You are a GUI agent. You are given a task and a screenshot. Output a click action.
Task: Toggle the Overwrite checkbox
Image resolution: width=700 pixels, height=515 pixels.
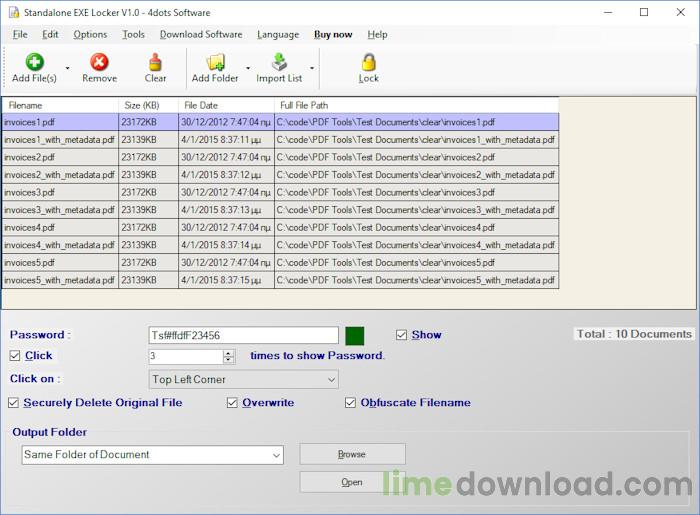[x=232, y=403]
